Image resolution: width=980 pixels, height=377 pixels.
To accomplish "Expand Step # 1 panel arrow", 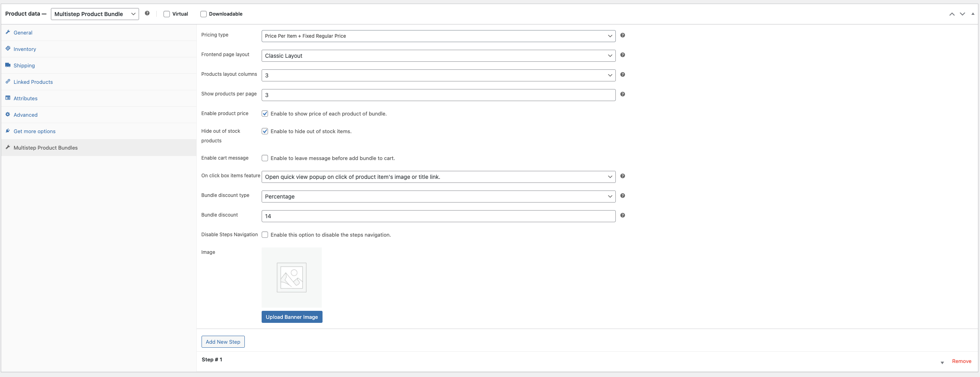I will coord(942,363).
